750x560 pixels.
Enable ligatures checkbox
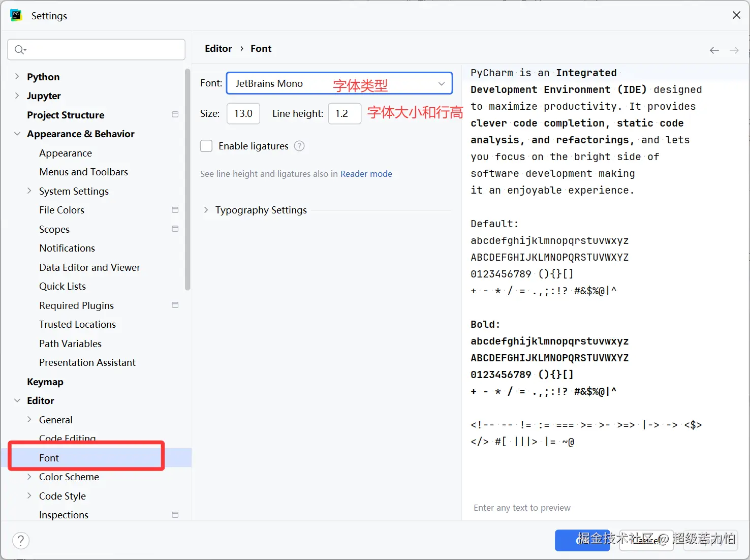206,146
